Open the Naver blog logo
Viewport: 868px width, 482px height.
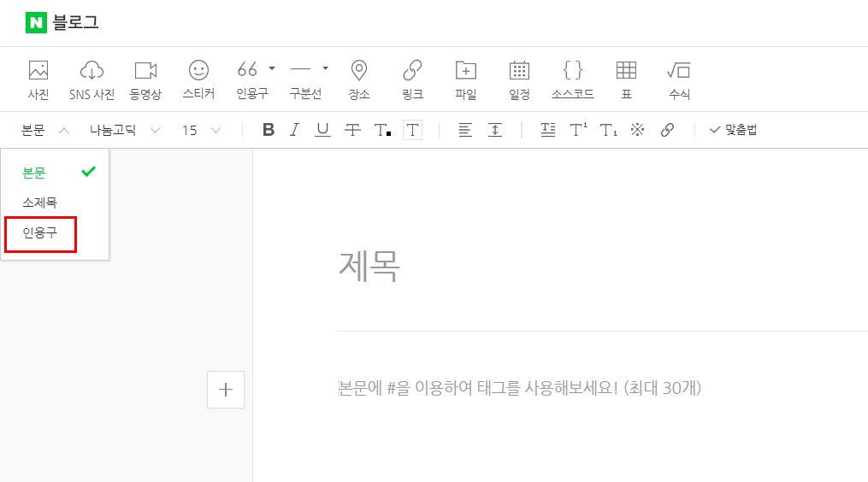tap(62, 23)
